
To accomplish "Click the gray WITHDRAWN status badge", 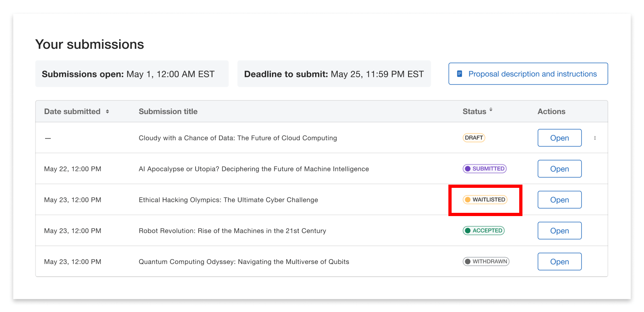I will 486,262.
